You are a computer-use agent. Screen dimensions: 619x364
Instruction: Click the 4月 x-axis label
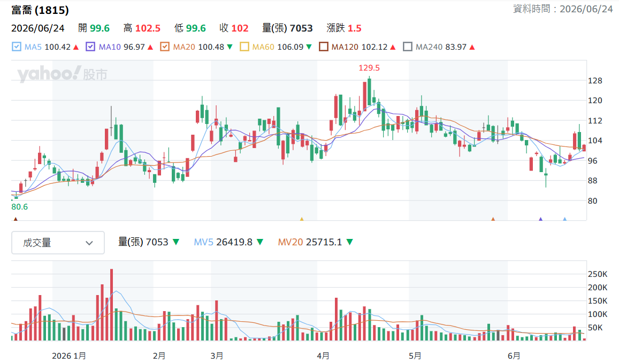tap(323, 356)
